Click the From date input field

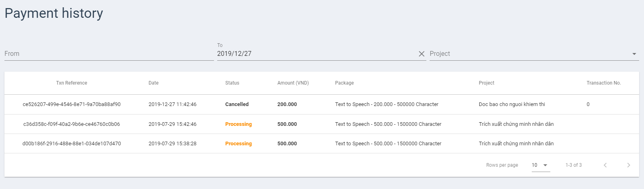(109, 53)
